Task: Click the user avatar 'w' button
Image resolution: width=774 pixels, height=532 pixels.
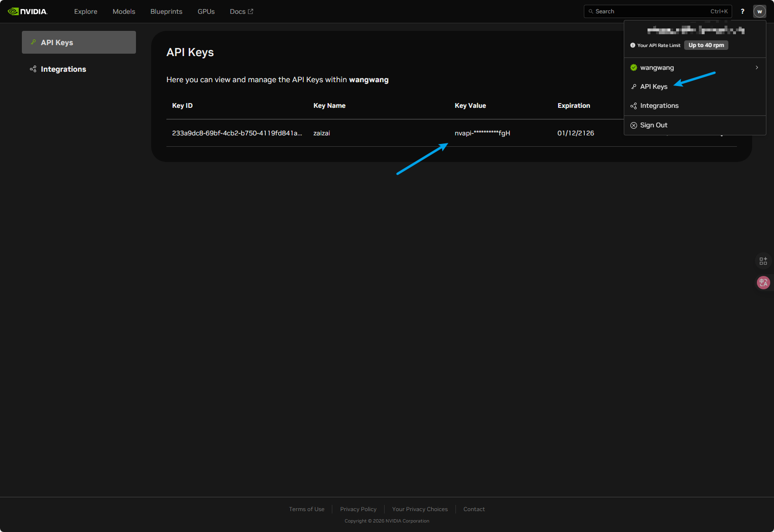Action: (x=759, y=11)
